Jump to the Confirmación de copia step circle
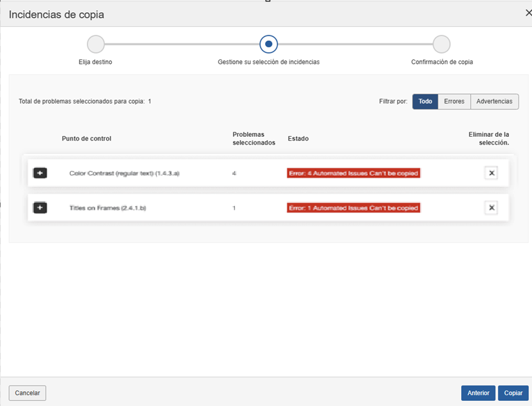Viewport: 532px width, 406px height. tap(441, 44)
